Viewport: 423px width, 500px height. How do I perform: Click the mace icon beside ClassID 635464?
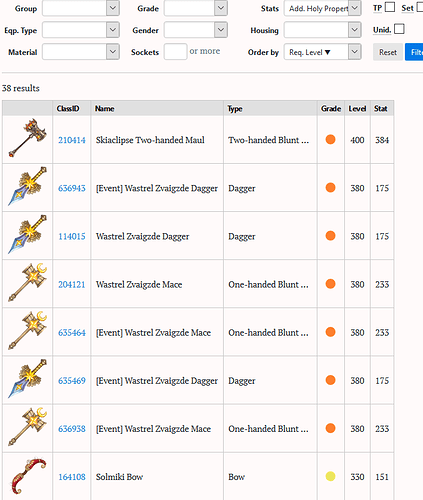coord(27,331)
